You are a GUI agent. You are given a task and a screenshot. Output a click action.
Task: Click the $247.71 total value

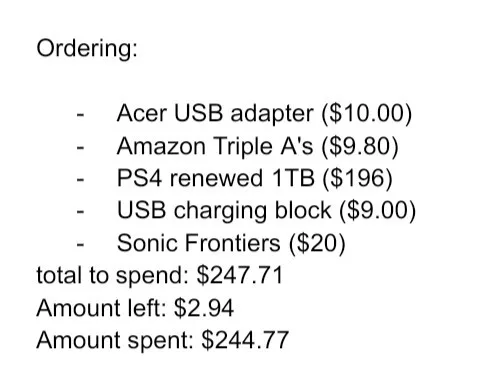pos(240,275)
